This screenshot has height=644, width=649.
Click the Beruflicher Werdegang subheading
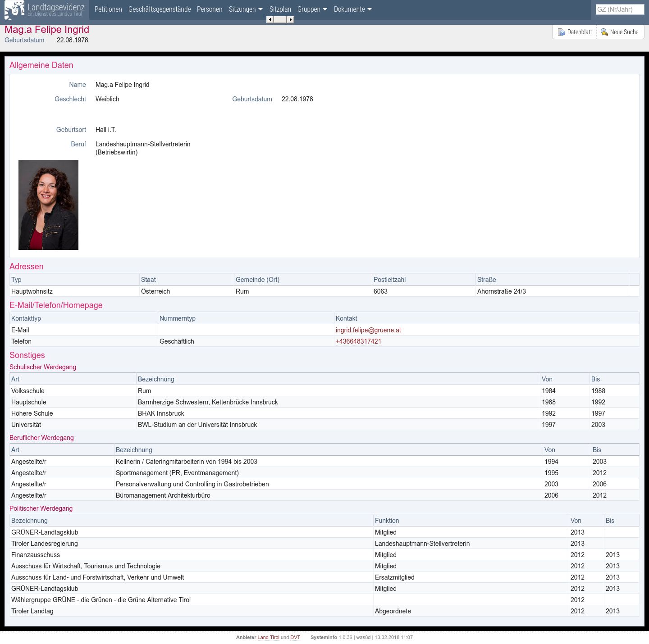coord(41,438)
